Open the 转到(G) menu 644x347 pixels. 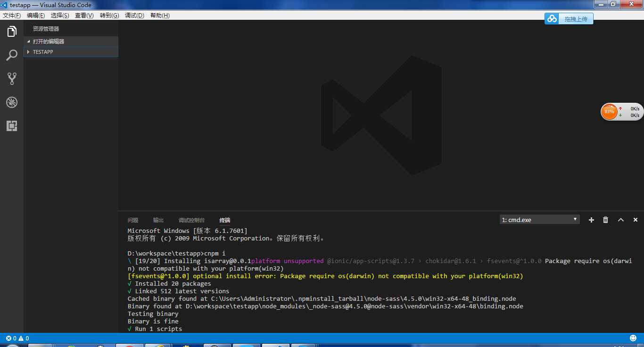click(x=109, y=15)
